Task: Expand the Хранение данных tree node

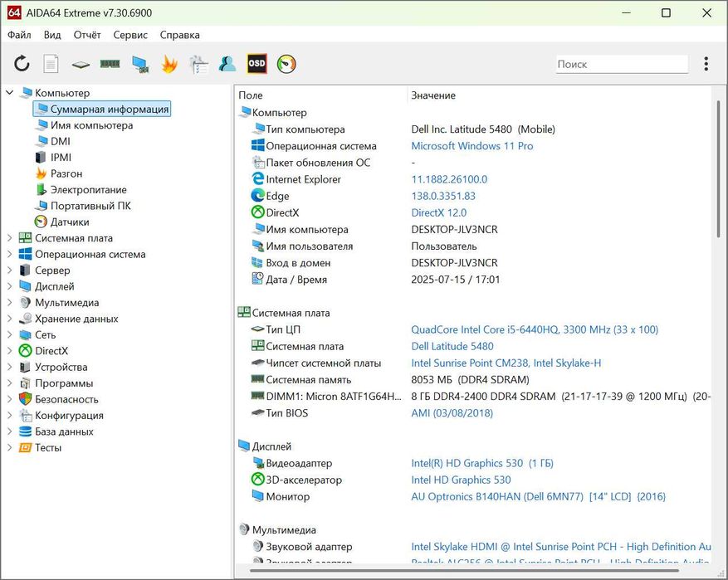Action: coord(9,319)
